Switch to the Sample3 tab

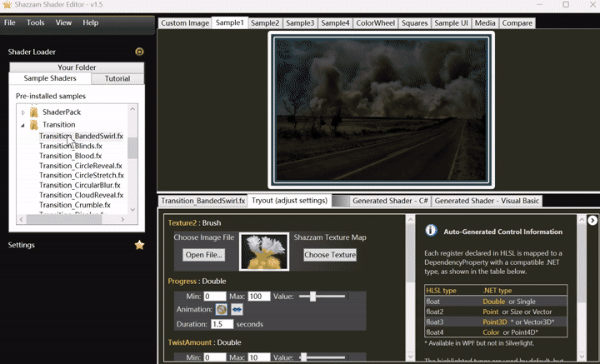coord(300,23)
